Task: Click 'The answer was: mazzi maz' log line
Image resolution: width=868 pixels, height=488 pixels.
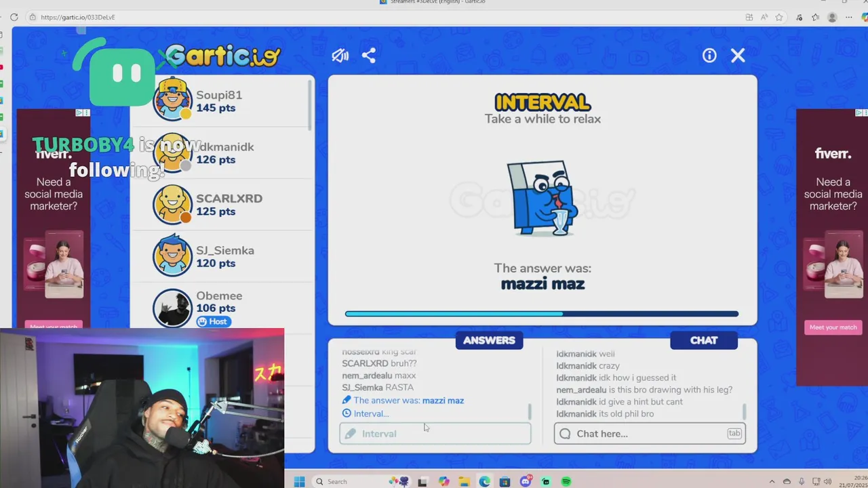Action: point(403,401)
